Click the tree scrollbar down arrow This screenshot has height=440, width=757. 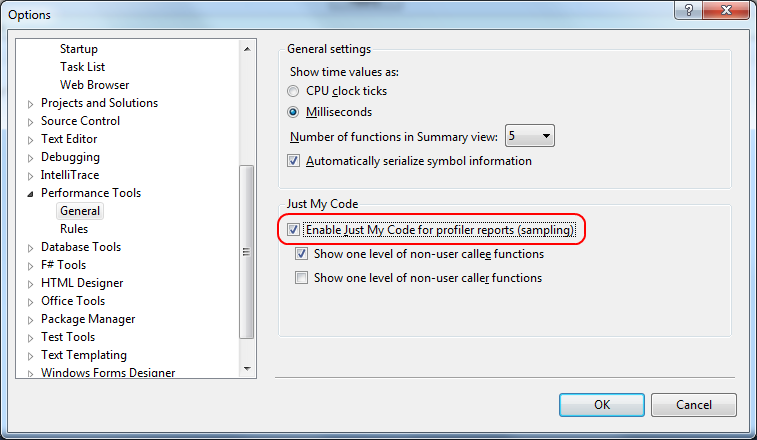pyautogui.click(x=247, y=369)
